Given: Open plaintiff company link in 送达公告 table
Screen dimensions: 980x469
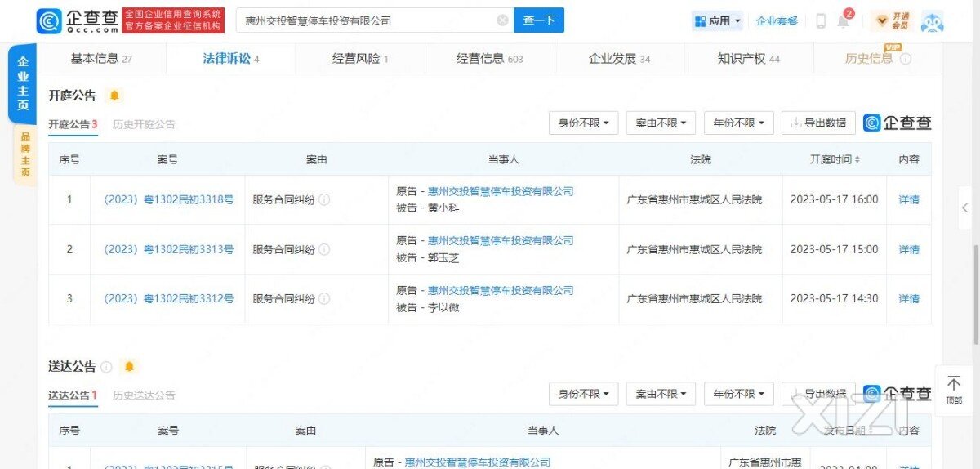Looking at the screenshot, I should 478,462.
